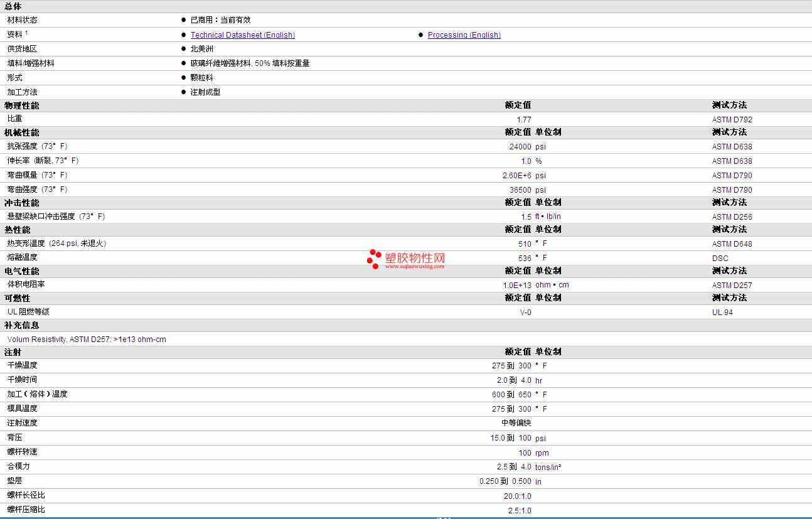
Task: Click the Volum Resistivity note text
Action: pyautogui.click(x=87, y=340)
